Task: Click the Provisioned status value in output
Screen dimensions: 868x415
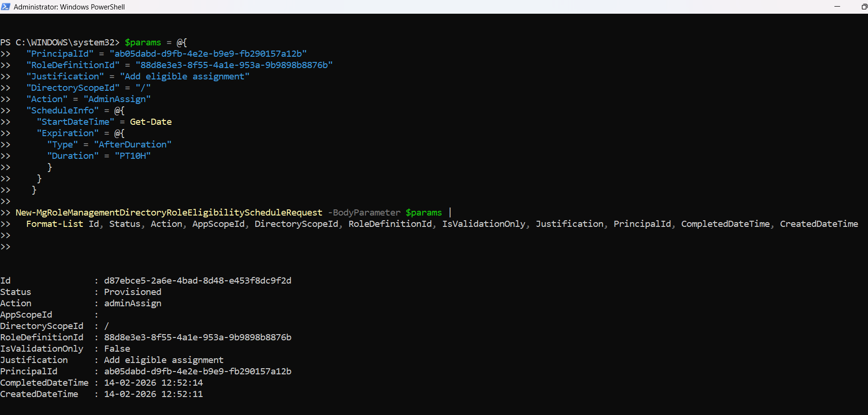Action: [x=132, y=292]
